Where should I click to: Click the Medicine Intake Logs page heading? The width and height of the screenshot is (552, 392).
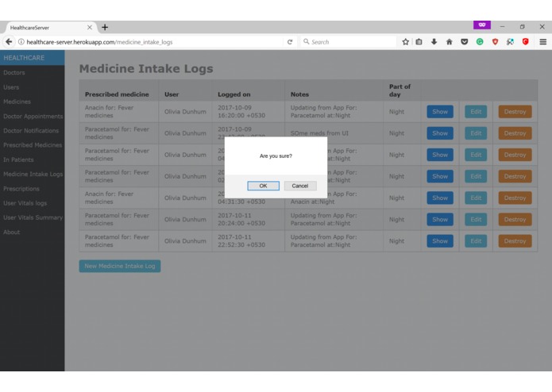pyautogui.click(x=146, y=68)
